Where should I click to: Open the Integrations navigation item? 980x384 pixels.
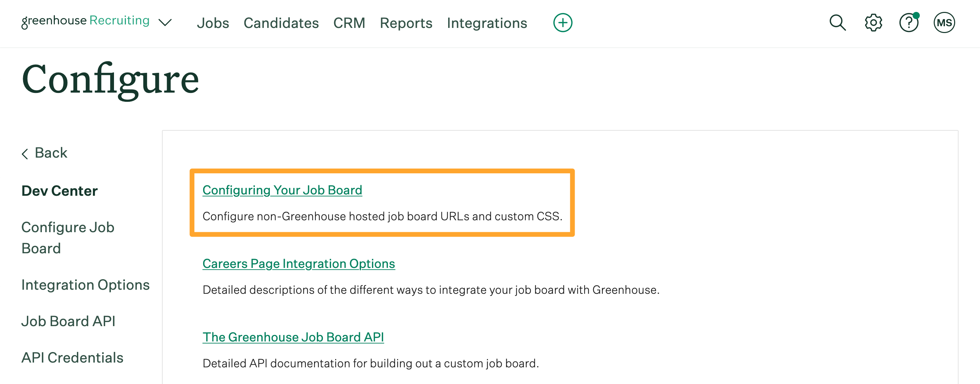[487, 23]
